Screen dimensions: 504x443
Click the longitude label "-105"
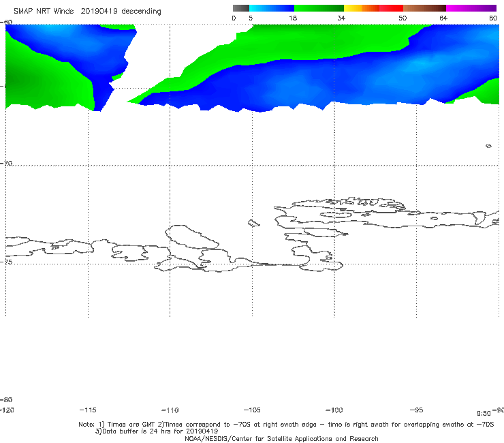(x=252, y=410)
